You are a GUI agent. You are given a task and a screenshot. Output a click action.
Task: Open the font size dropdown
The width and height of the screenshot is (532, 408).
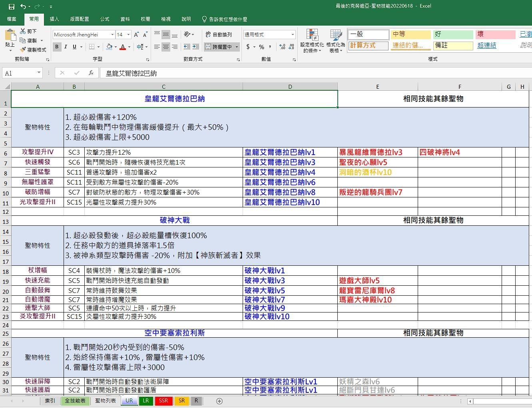tap(128, 34)
